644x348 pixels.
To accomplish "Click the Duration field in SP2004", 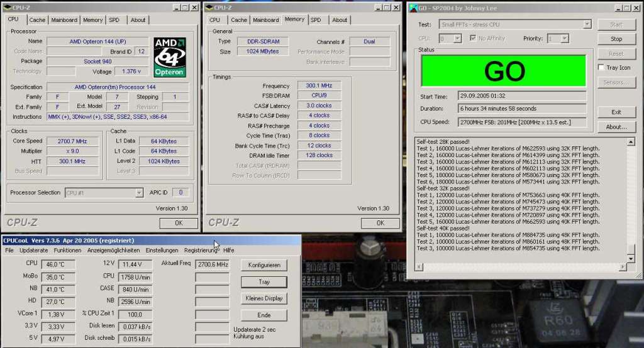I will (522, 109).
